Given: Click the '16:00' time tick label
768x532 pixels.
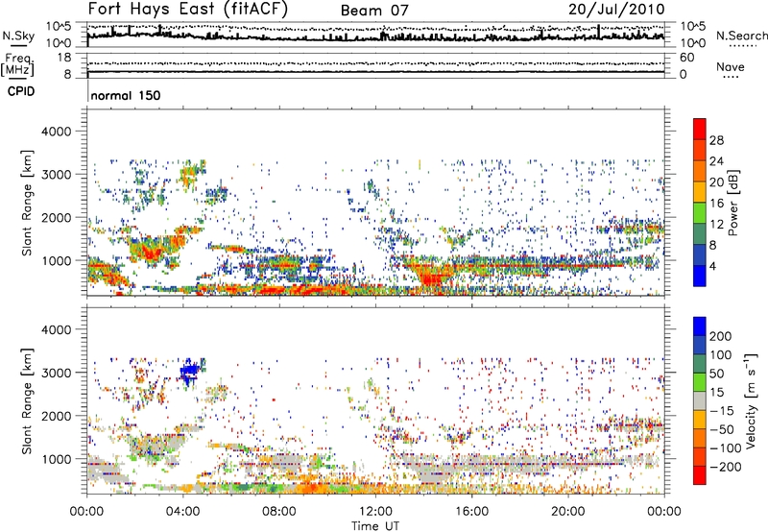Looking at the screenshot, I should [x=471, y=512].
